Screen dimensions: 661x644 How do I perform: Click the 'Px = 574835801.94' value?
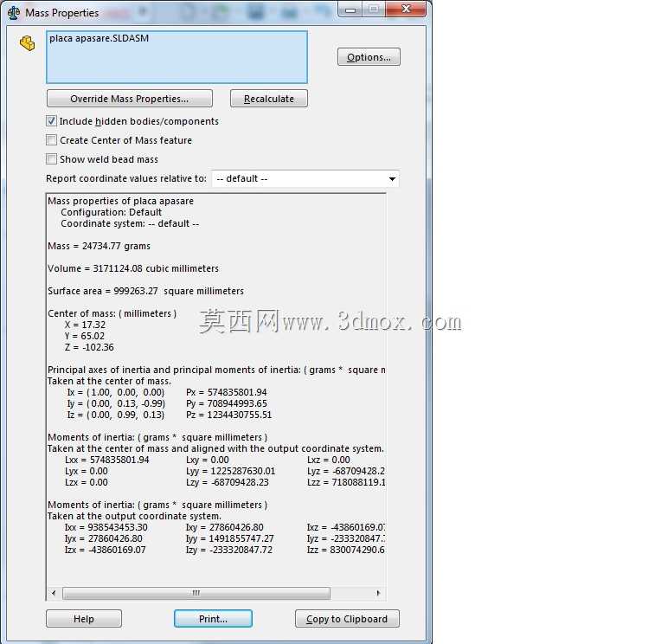tap(227, 392)
